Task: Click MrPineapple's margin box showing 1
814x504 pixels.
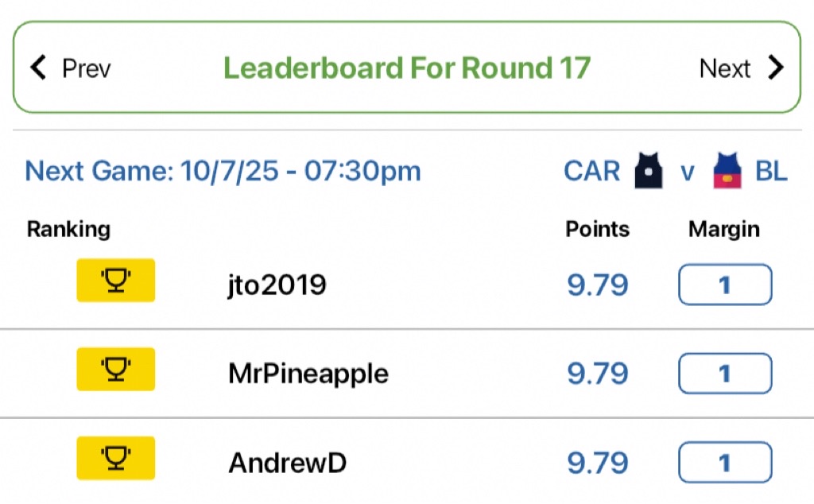Action: pyautogui.click(x=725, y=373)
